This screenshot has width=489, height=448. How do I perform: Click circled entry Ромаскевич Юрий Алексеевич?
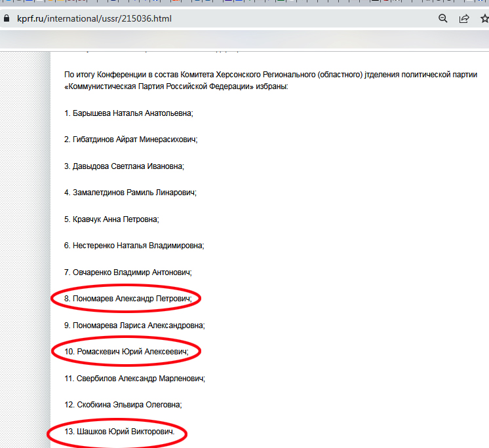[127, 352]
